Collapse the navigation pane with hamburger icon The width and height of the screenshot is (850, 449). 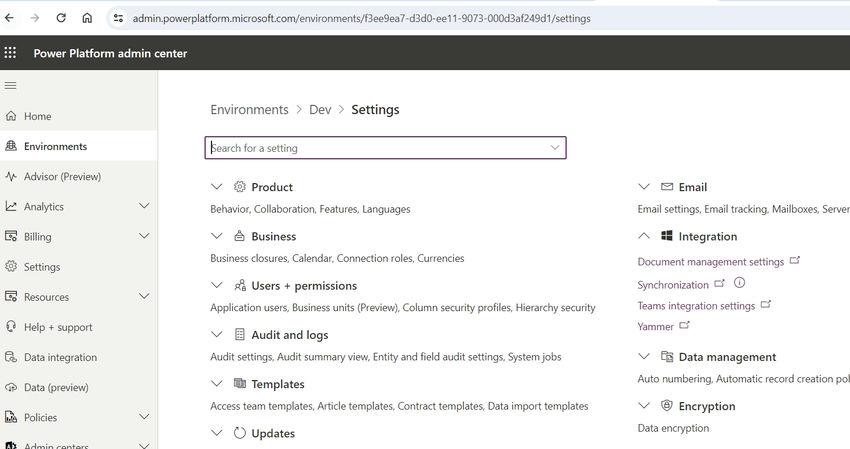click(x=10, y=86)
